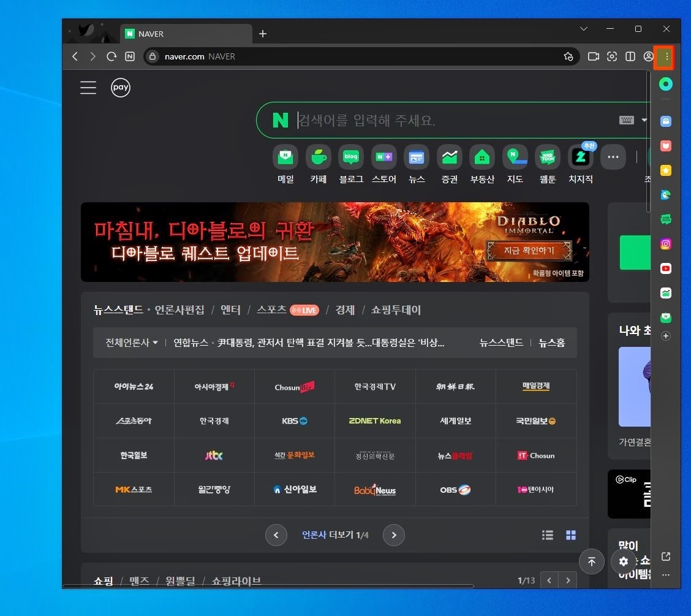
Task: Open sidebar more options ellipsis
Action: coord(665,575)
